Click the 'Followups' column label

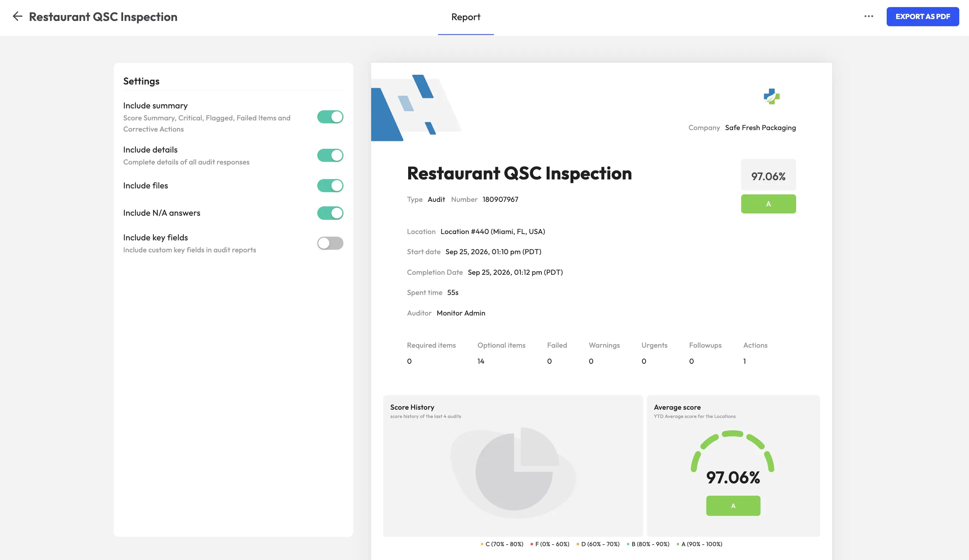705,345
